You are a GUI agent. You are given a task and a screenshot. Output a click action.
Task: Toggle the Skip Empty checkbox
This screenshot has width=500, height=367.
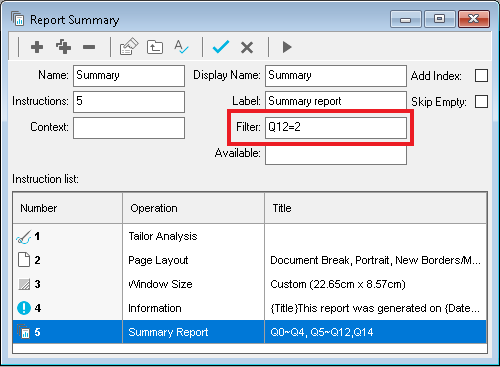pos(481,102)
